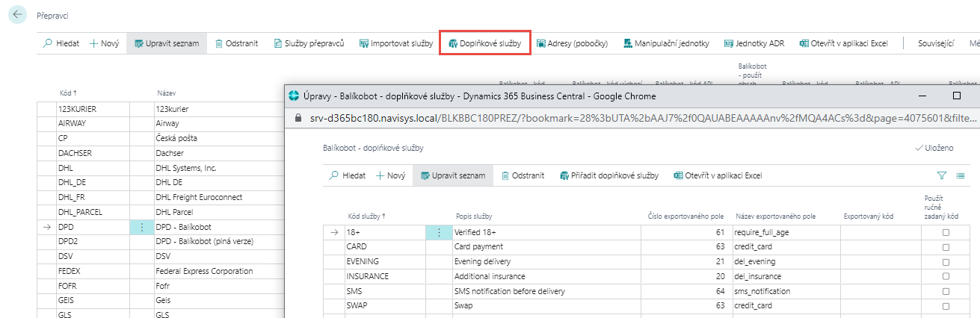Click the filter funnel icon in popup
This screenshot has width=980, height=318.
pos(941,175)
